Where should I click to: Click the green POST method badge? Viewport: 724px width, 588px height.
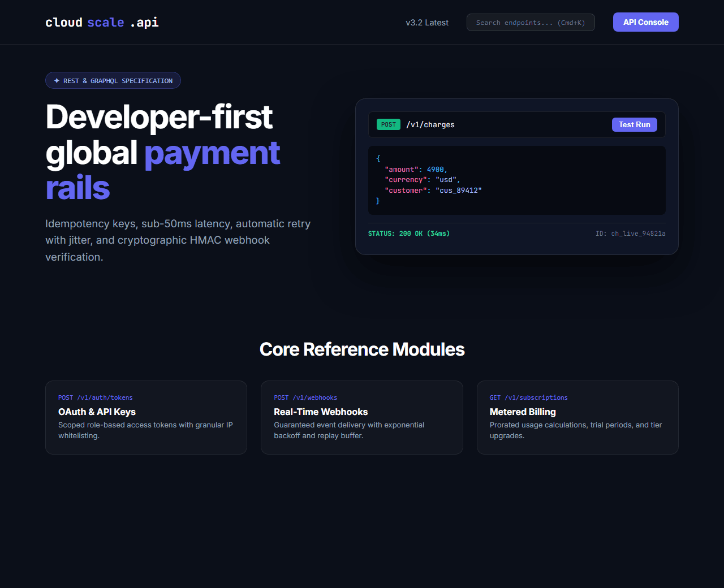389,124
